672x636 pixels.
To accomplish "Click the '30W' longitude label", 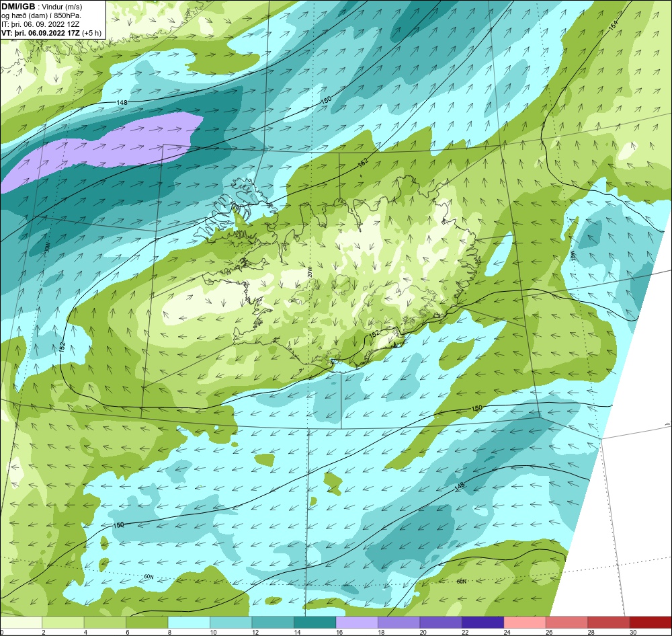I will tap(47, 247).
